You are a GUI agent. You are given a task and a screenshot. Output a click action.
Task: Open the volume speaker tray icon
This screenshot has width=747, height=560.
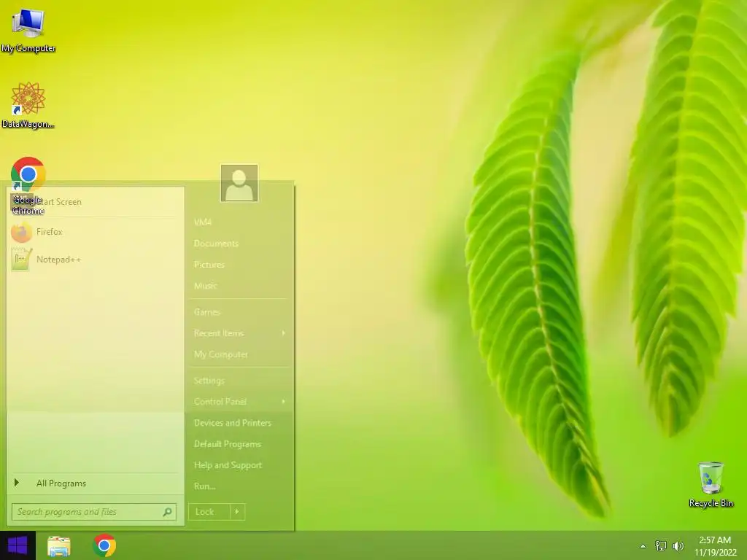(x=678, y=546)
